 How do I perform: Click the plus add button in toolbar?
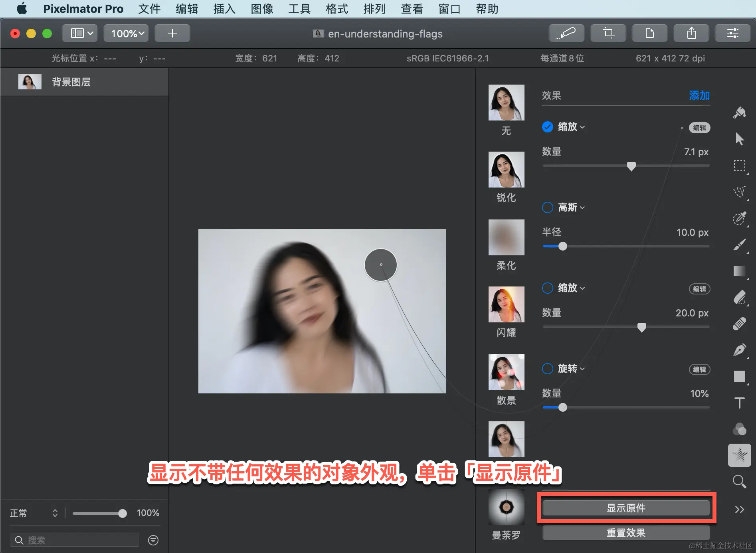(x=172, y=33)
